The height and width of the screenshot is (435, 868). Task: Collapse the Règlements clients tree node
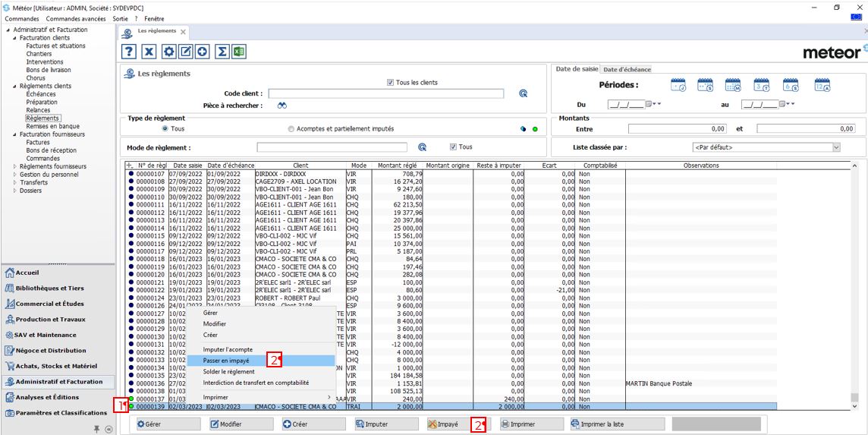click(15, 86)
